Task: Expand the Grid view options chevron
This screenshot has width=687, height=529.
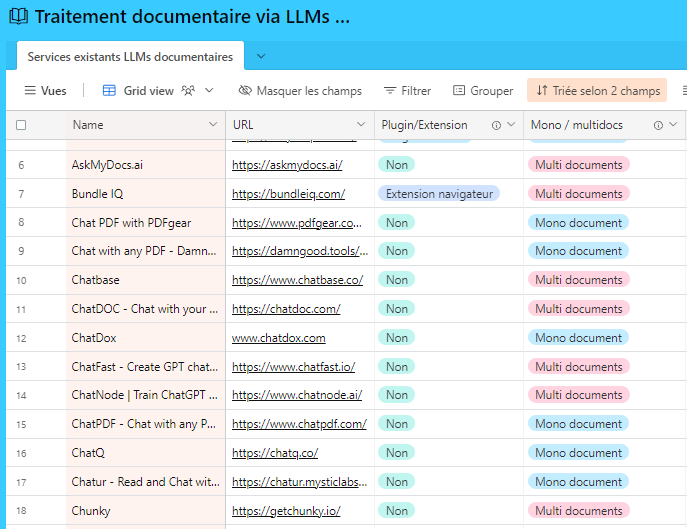Action: click(x=209, y=90)
